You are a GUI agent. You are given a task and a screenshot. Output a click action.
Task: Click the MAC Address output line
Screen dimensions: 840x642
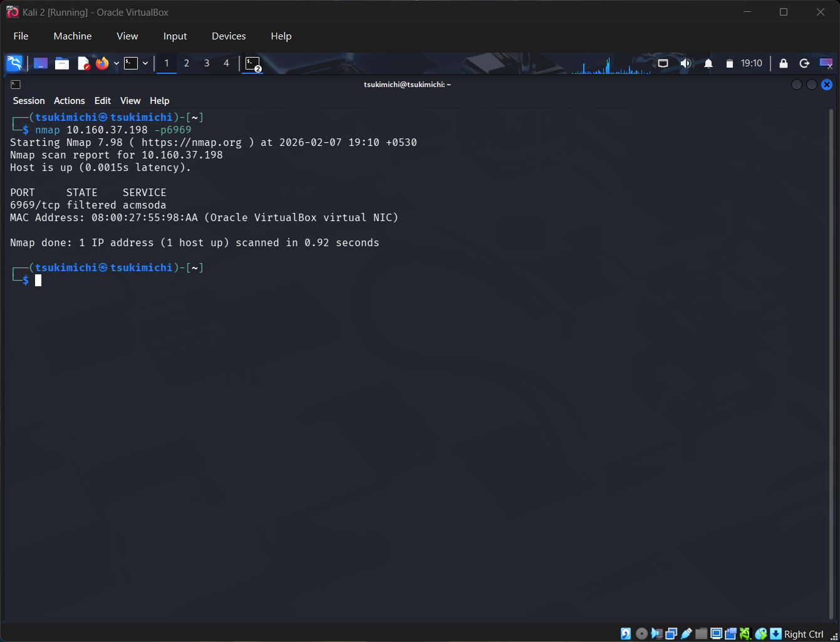click(204, 217)
